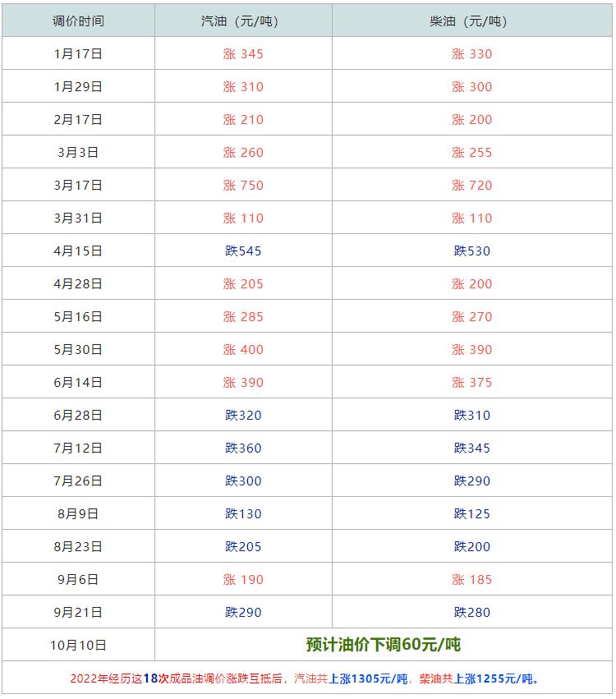Click the gasoline value 涨 750
Viewport: 616px width, 699px height.
[243, 186]
